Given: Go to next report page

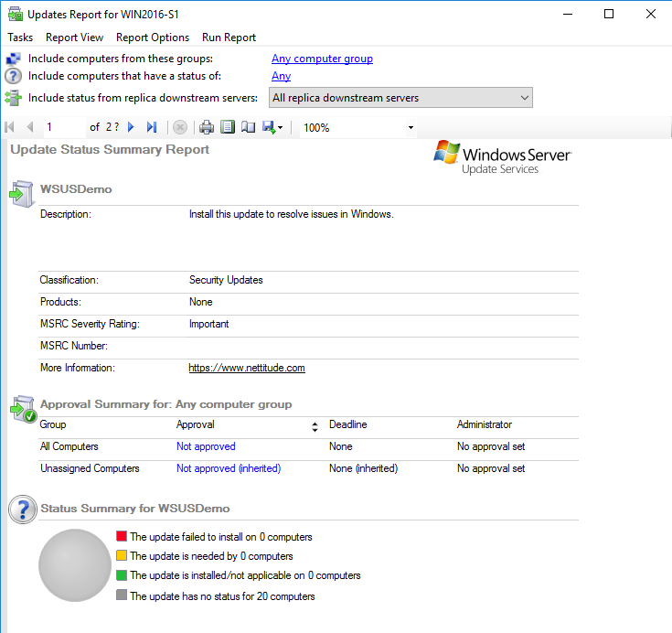Looking at the screenshot, I should [x=131, y=127].
